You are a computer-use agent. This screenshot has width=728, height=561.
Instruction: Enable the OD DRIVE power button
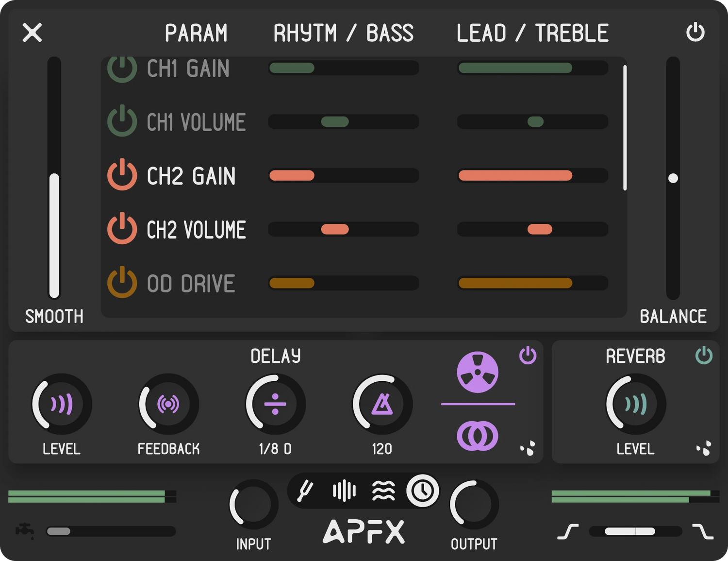click(122, 283)
